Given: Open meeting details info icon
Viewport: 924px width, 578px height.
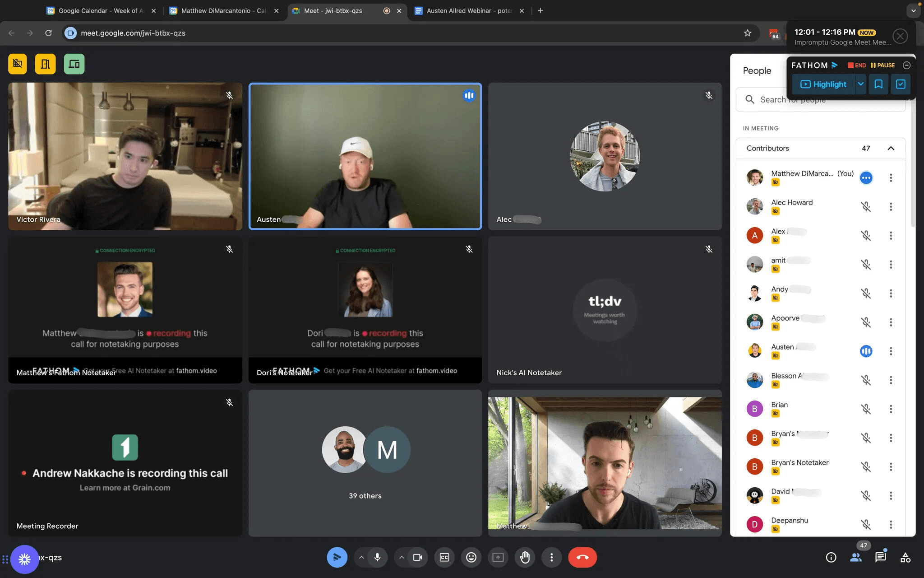Looking at the screenshot, I should click(831, 557).
